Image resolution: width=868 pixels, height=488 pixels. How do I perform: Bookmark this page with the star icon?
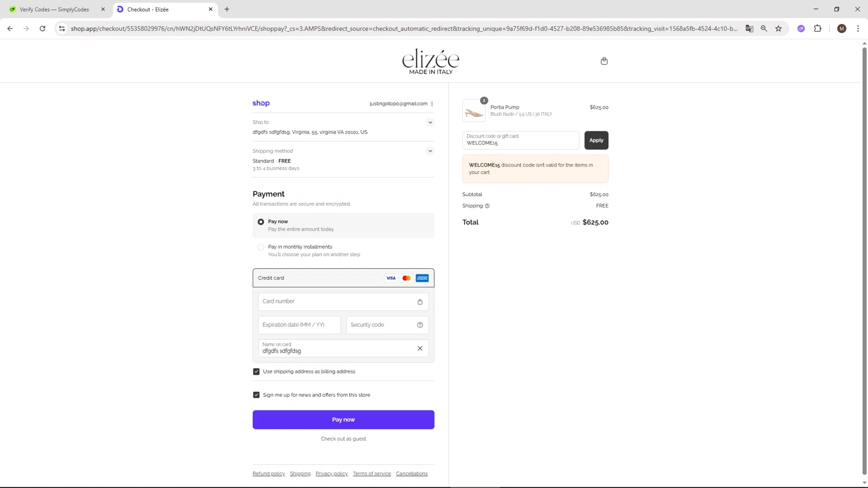coord(779,28)
